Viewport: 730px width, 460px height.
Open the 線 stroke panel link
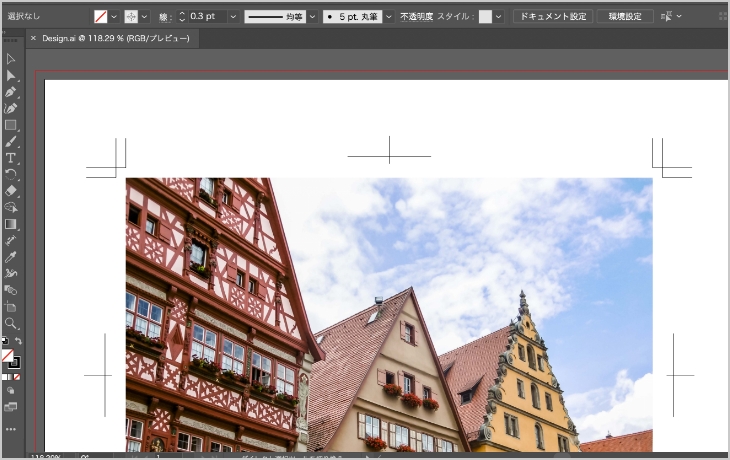[x=164, y=17]
